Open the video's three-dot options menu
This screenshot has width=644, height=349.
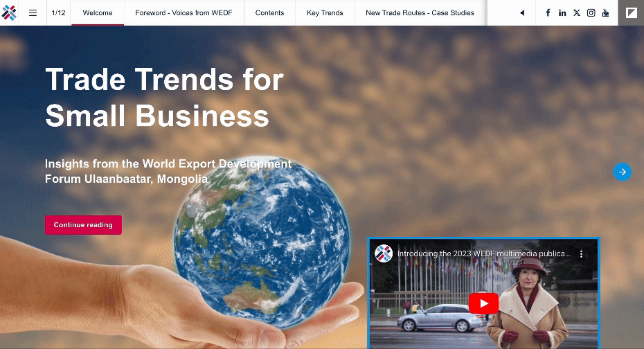tap(582, 254)
